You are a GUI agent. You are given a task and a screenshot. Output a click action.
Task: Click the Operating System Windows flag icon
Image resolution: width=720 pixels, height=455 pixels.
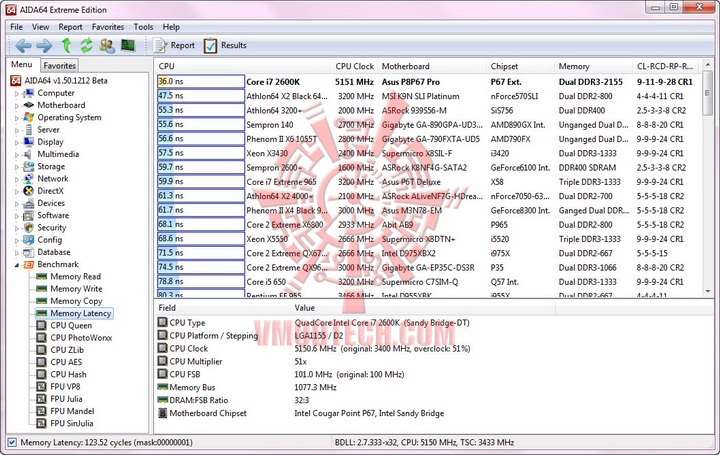click(x=29, y=118)
